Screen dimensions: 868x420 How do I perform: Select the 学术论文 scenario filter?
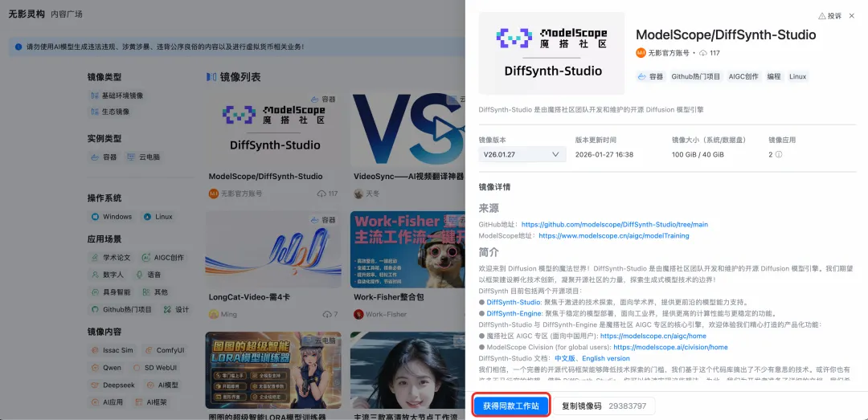111,258
